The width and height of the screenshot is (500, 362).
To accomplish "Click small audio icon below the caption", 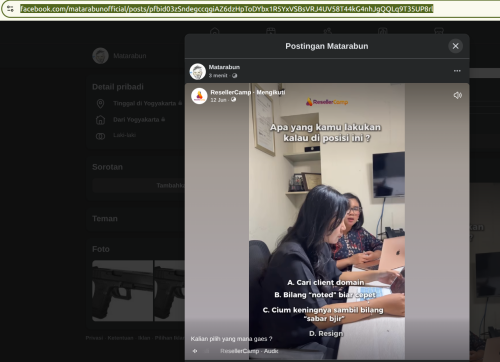I will point(195,351).
